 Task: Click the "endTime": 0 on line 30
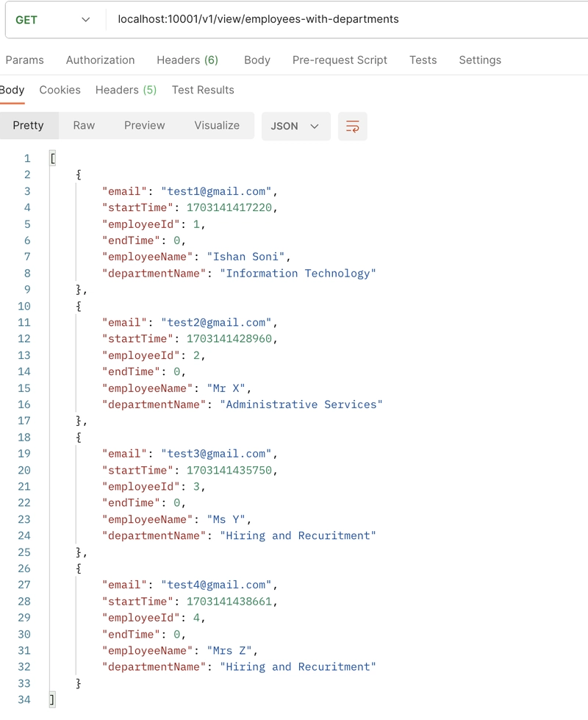pos(143,635)
